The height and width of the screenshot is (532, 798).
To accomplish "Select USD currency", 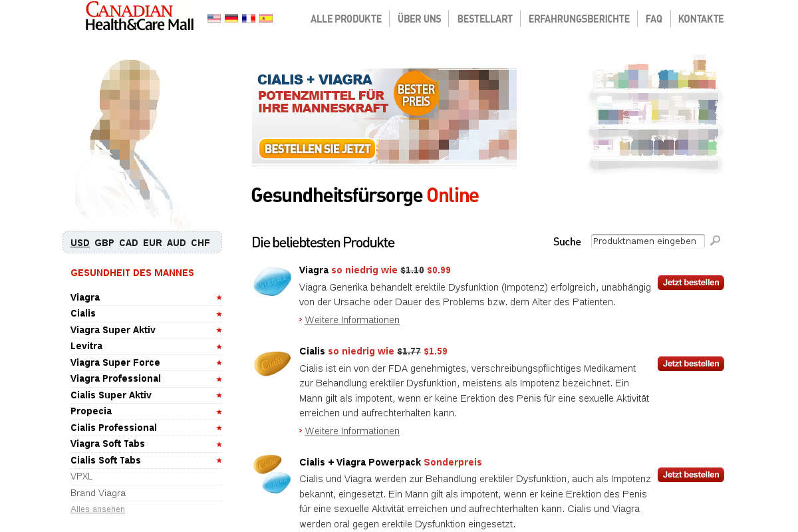I will coord(80,243).
